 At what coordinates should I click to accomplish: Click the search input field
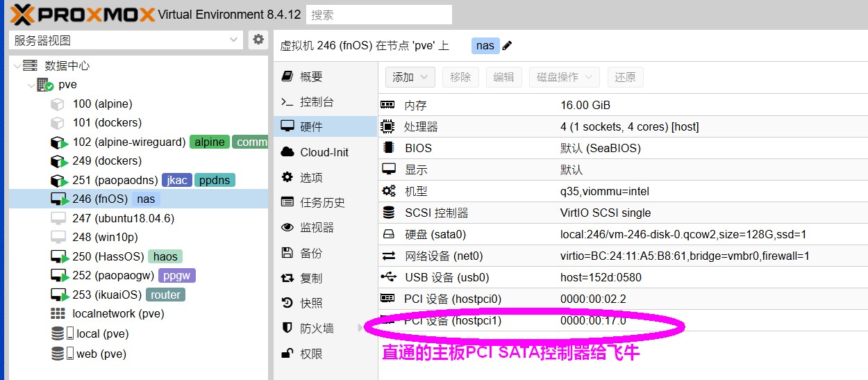[379, 15]
